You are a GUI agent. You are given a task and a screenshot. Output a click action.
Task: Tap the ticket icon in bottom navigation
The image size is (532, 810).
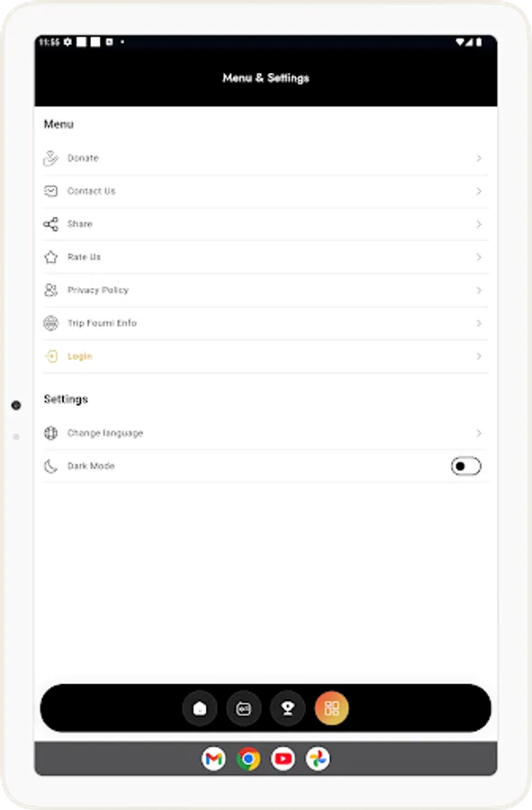tap(243, 709)
